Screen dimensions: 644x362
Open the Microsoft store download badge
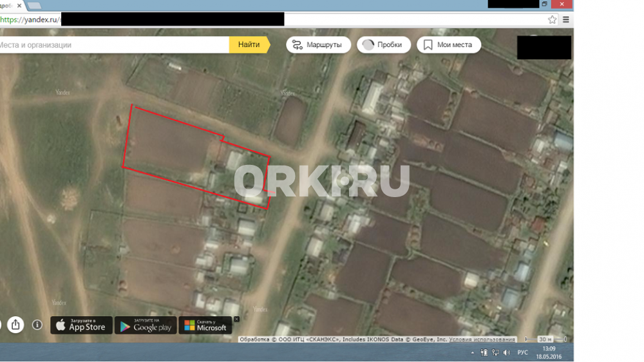tap(205, 325)
